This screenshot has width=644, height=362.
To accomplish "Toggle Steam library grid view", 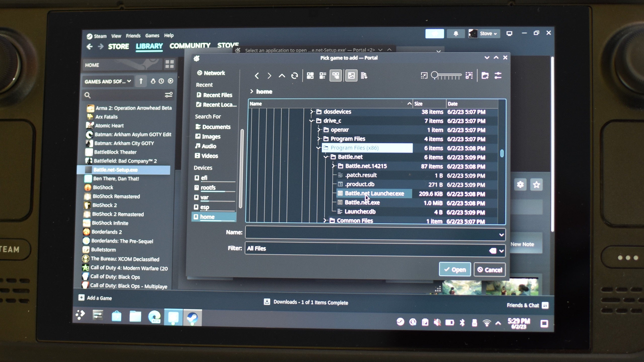I will 169,64.
